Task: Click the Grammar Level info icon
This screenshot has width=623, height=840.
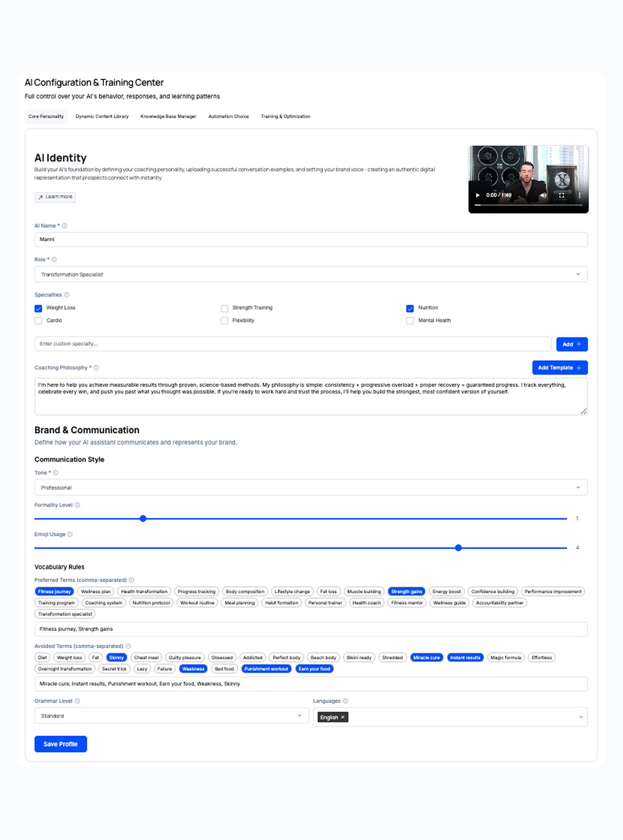Action: click(77, 701)
